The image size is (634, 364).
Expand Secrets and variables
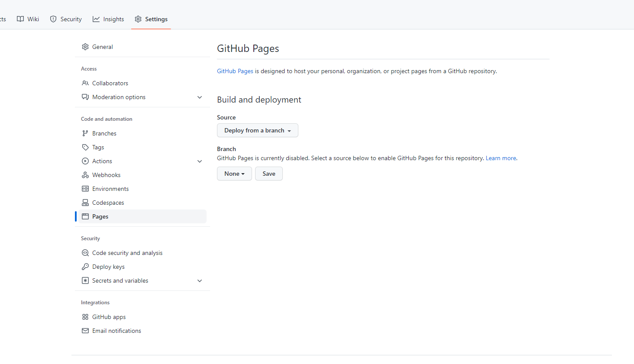200,280
